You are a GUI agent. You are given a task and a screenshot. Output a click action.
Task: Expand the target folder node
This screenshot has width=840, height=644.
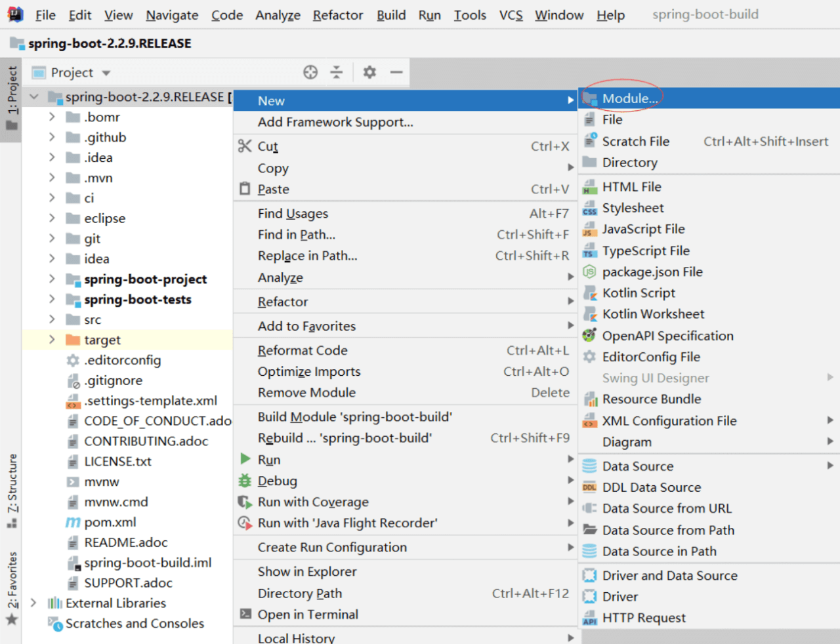click(x=52, y=340)
